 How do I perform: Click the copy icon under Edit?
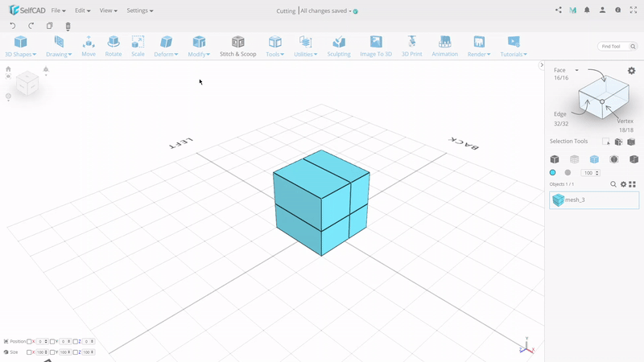[x=50, y=26]
